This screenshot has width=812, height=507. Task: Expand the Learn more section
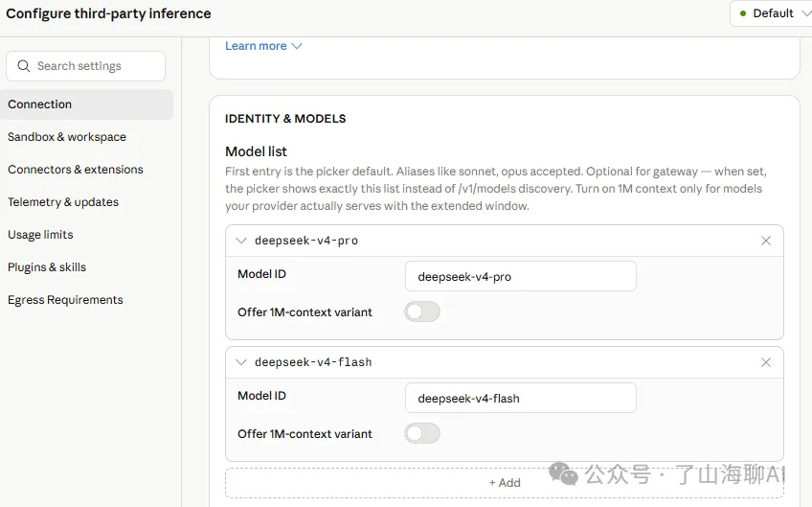tap(263, 46)
